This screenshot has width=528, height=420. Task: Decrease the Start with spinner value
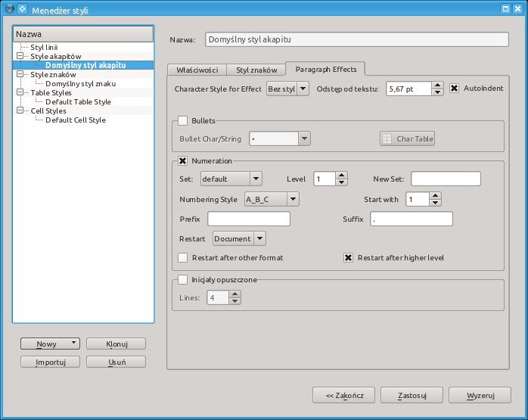[436, 204]
